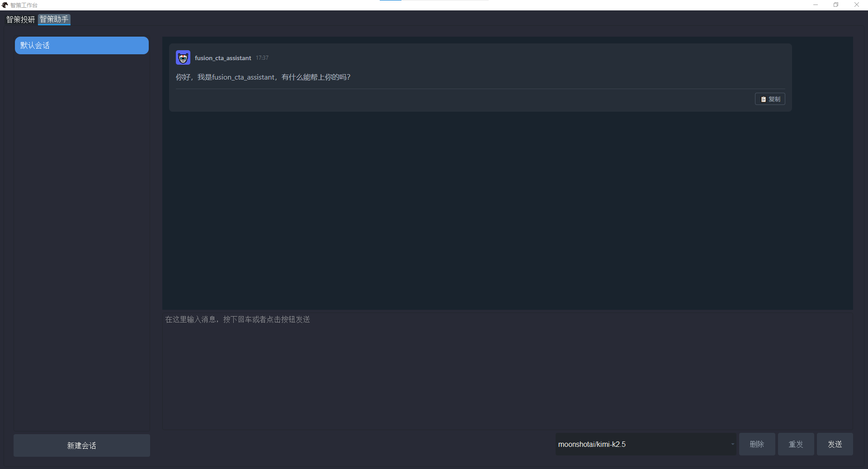Click the 重发 resend button
Screen dimensions: 868x469
[796, 444]
